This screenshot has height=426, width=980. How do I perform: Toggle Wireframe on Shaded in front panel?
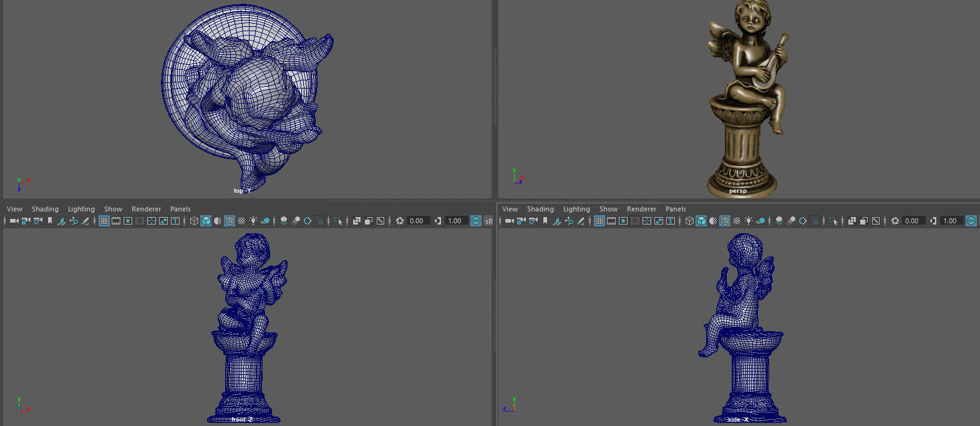[x=230, y=221]
